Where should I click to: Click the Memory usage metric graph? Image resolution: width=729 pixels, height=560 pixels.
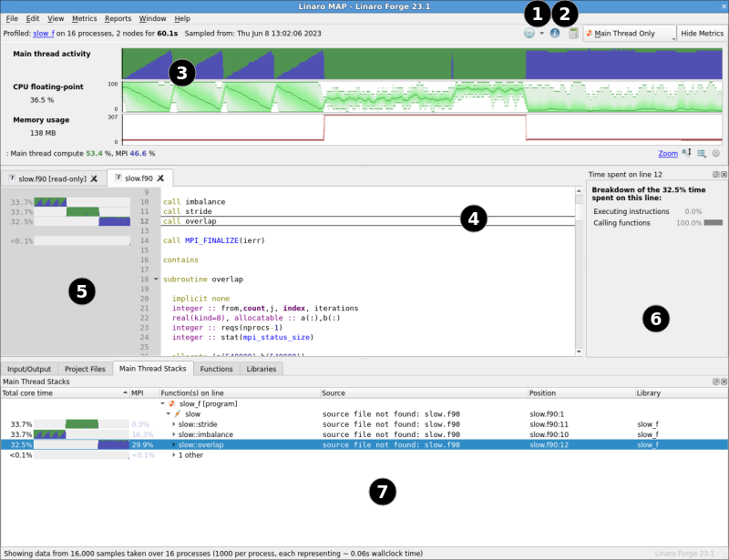(x=422, y=128)
